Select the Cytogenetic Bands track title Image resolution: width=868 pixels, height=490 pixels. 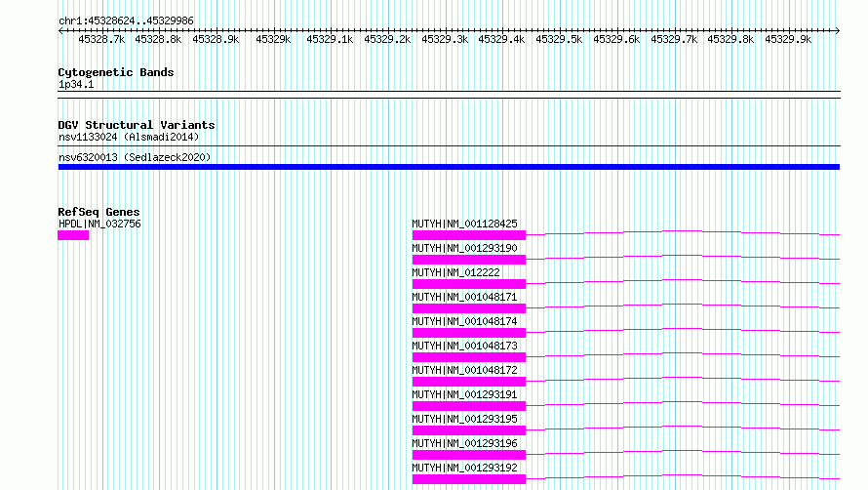(x=116, y=72)
